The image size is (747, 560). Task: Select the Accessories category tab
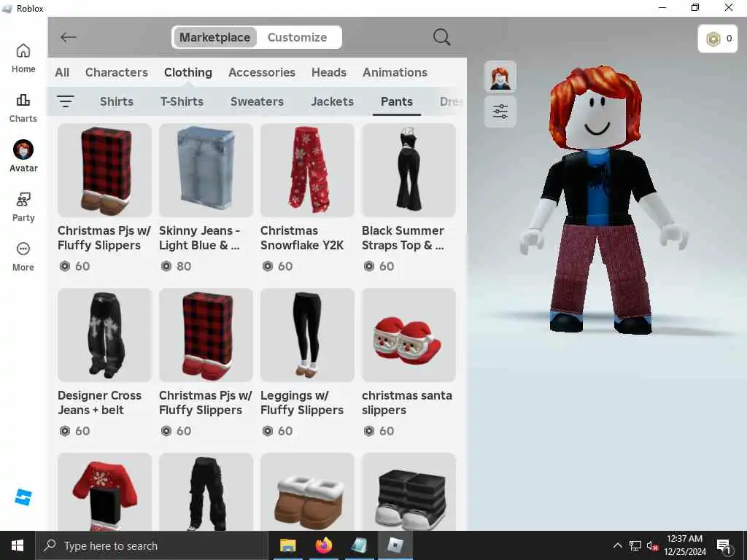click(x=262, y=72)
